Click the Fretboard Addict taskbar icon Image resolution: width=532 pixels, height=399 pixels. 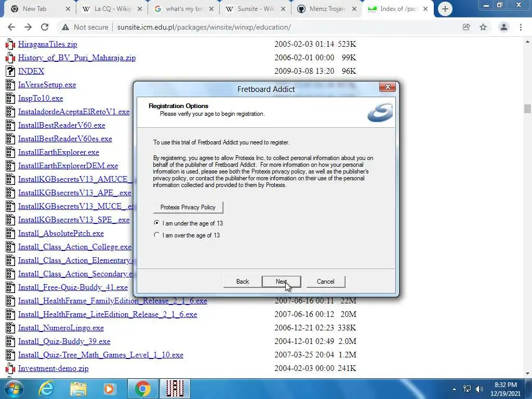tap(175, 389)
